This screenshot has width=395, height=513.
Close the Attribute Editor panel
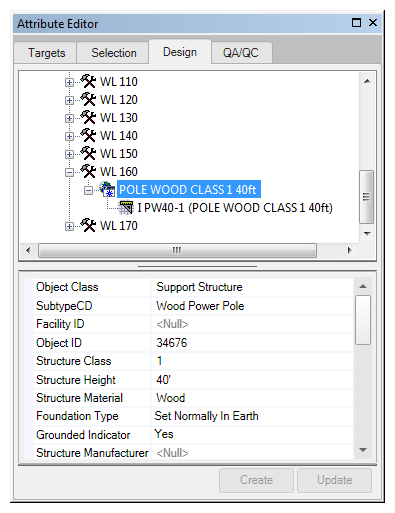(373, 23)
